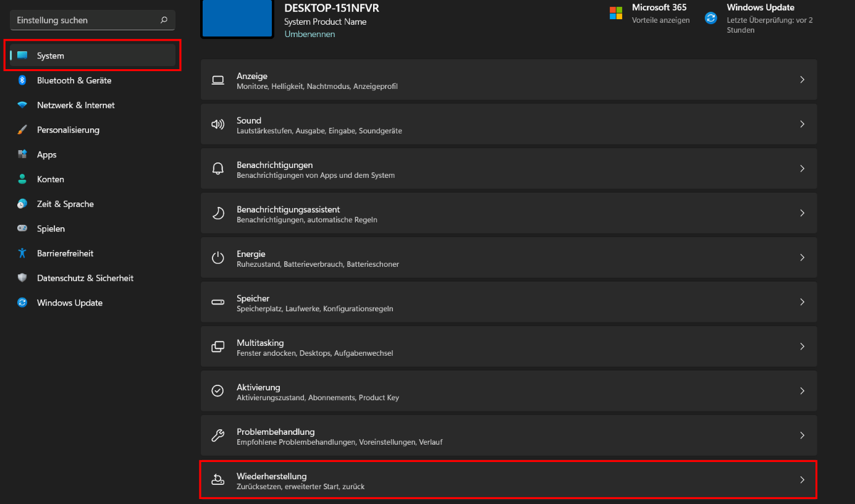This screenshot has height=504, width=855.
Task: Open Multitasking page via its chevron
Action: tap(802, 346)
